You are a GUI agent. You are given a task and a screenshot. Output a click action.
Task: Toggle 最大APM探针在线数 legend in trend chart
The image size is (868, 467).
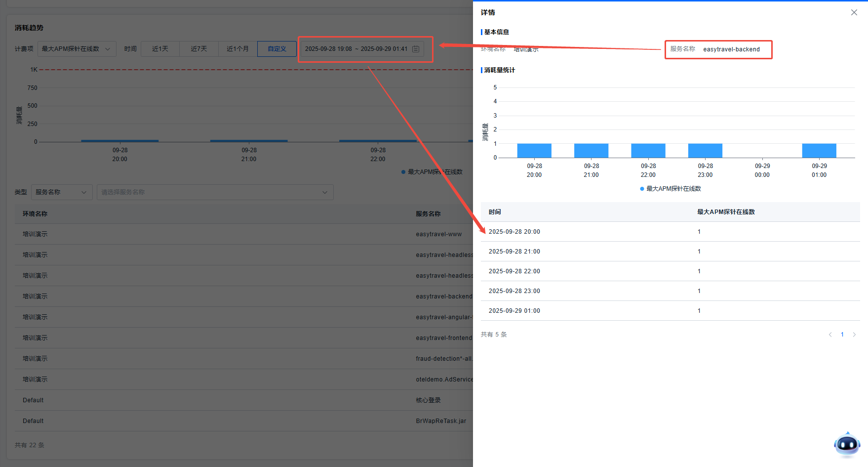coord(432,172)
